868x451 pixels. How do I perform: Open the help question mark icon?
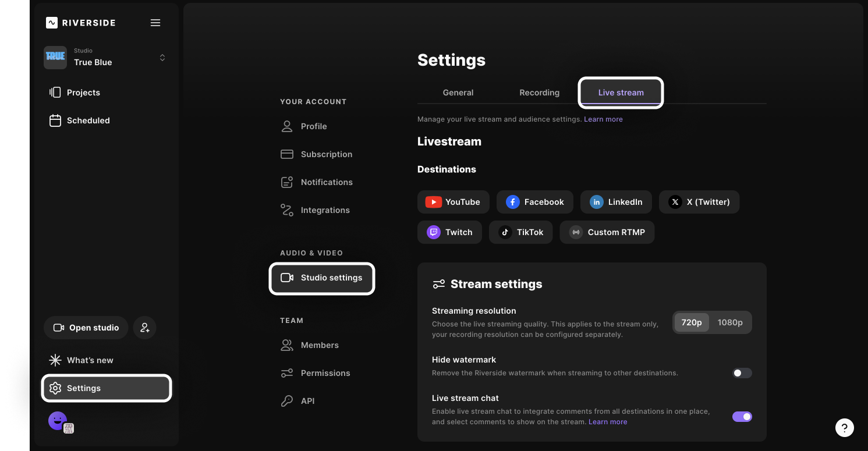[845, 428]
